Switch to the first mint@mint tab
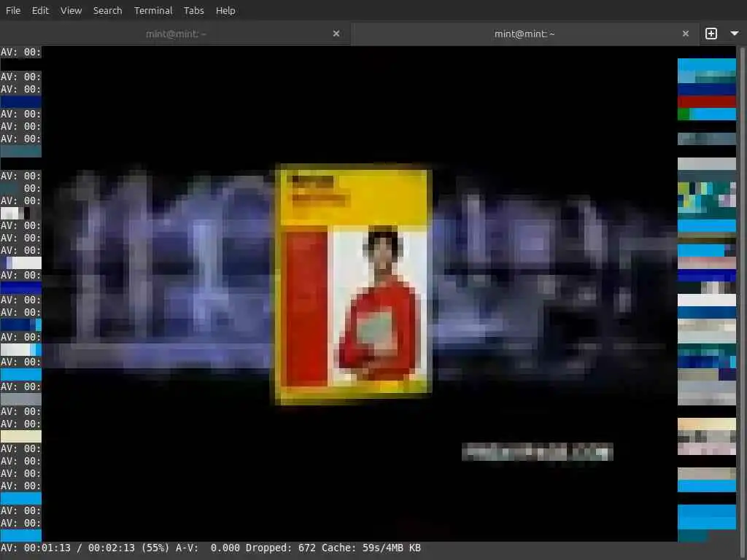The width and height of the screenshot is (747, 560). click(x=176, y=34)
